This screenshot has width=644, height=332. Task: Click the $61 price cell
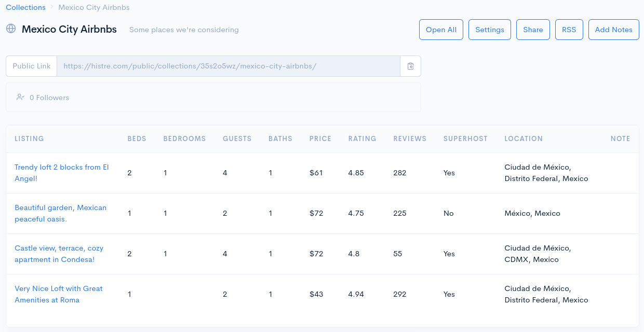(x=316, y=173)
